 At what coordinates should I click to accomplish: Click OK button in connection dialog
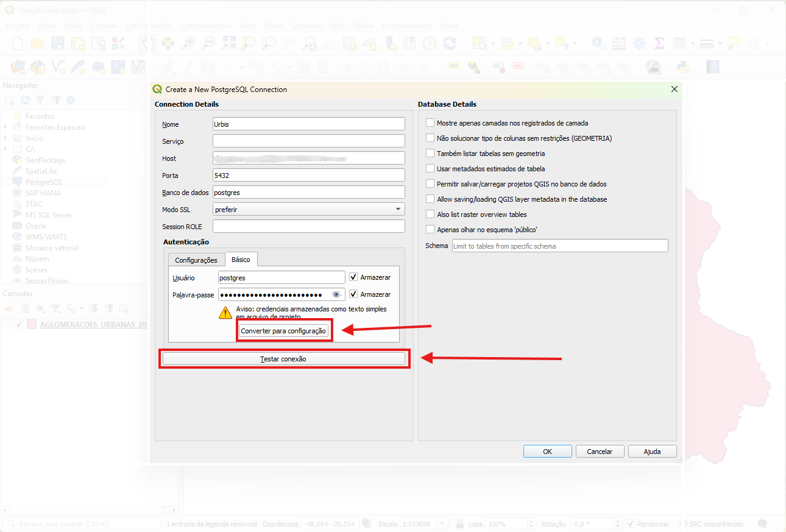click(548, 452)
